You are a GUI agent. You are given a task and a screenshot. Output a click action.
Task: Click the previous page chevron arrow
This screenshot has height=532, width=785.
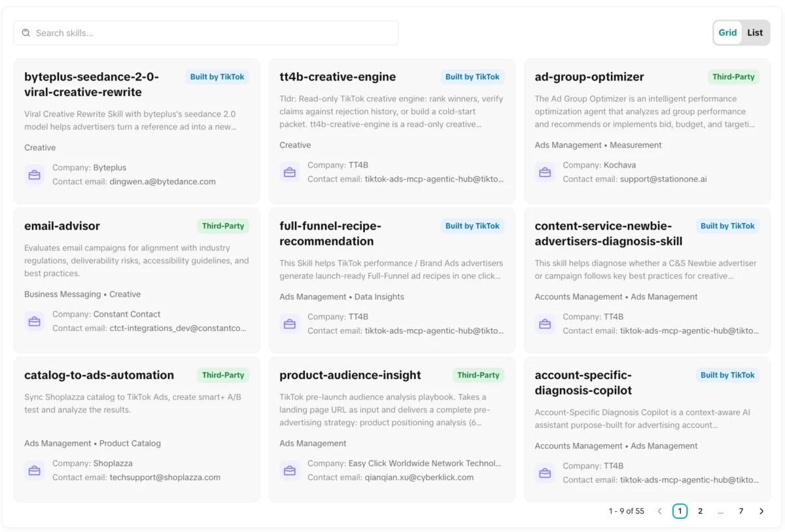(x=659, y=511)
